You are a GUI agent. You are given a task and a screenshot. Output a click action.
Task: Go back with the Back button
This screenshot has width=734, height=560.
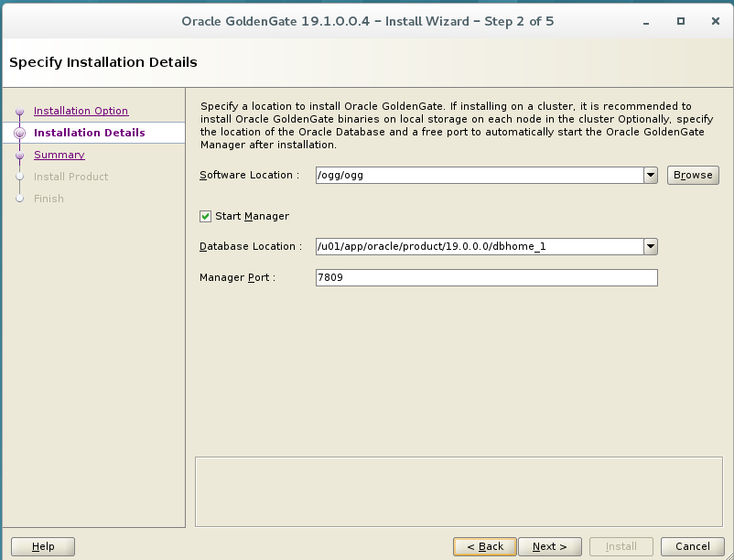click(485, 546)
